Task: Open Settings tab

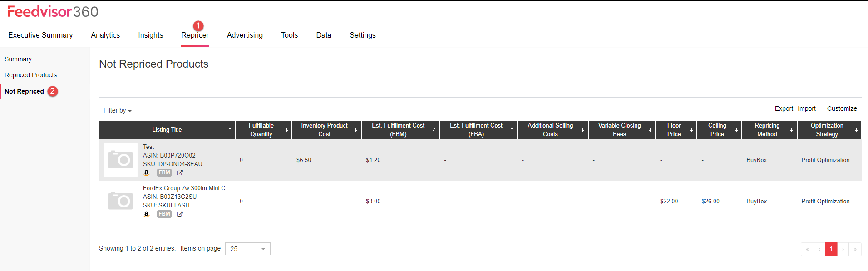Action: click(x=363, y=35)
